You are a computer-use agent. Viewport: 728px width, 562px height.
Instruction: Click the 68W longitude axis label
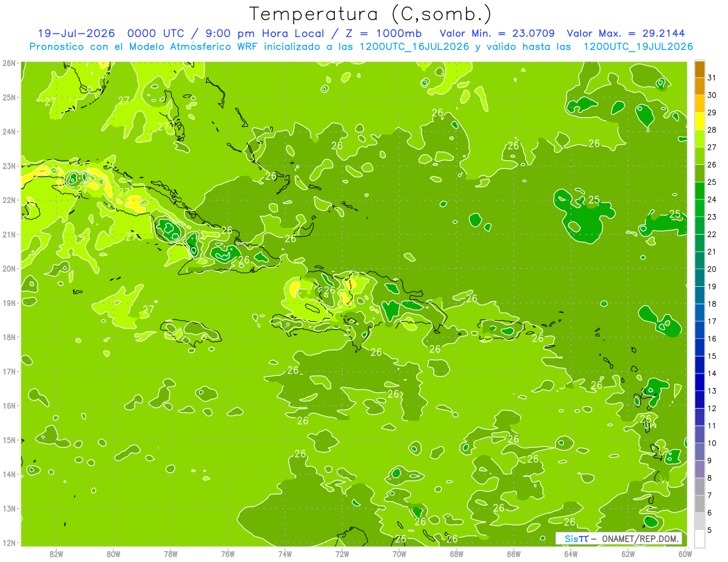pos(457,554)
